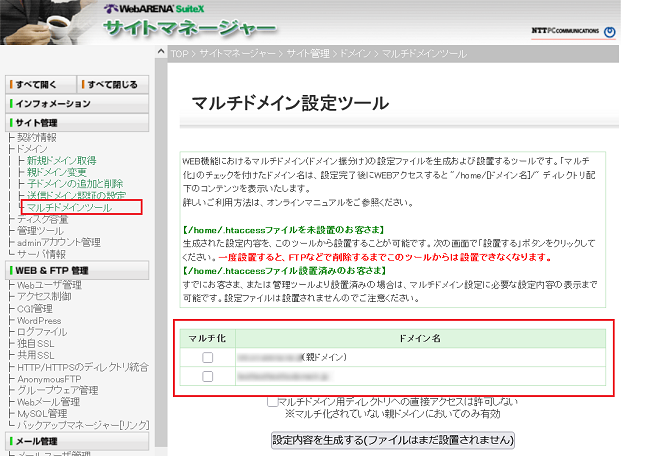This screenshot has width=650, height=456.
Task: Open the マルチドメインツール link
Action: point(69,207)
